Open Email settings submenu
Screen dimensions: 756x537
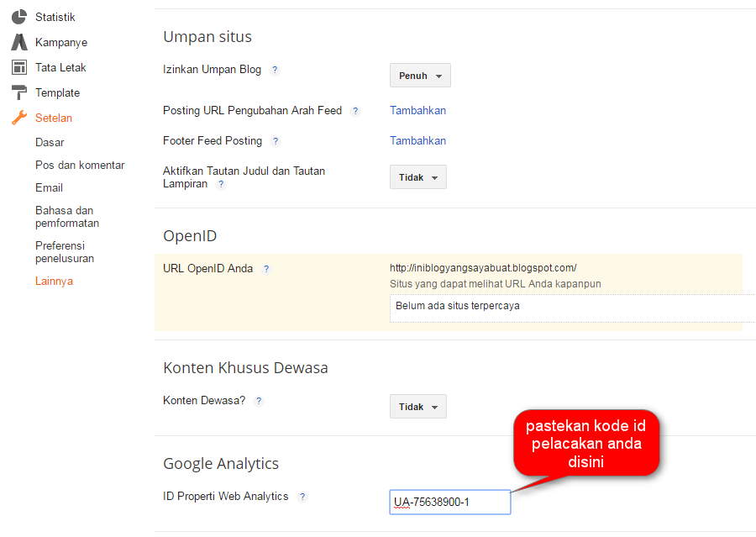pyautogui.click(x=49, y=187)
